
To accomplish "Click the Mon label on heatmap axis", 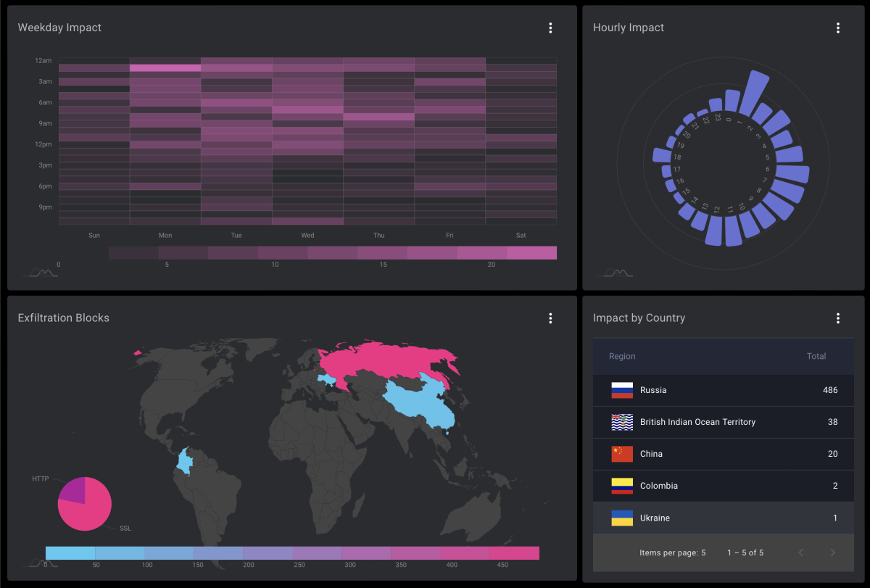I will (x=165, y=235).
